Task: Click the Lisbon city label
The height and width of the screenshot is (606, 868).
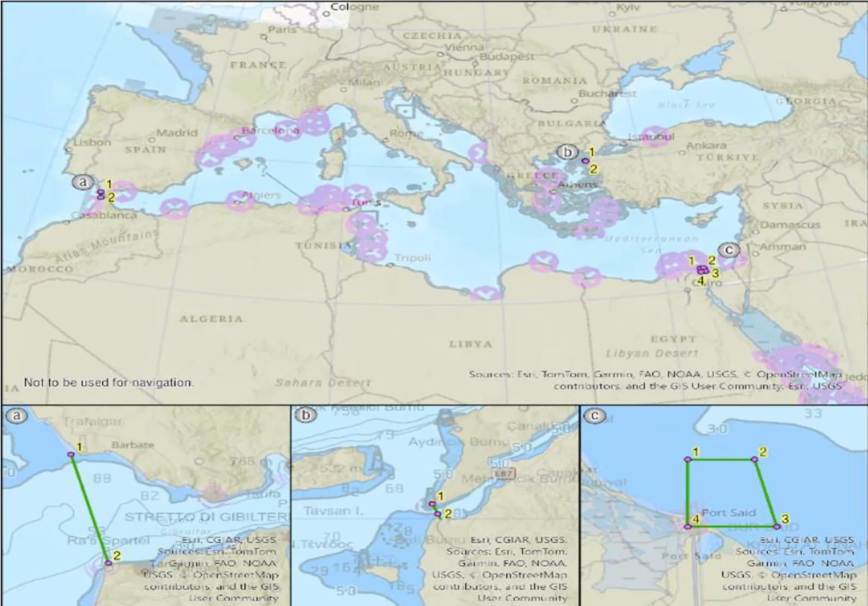Action: pyautogui.click(x=92, y=142)
